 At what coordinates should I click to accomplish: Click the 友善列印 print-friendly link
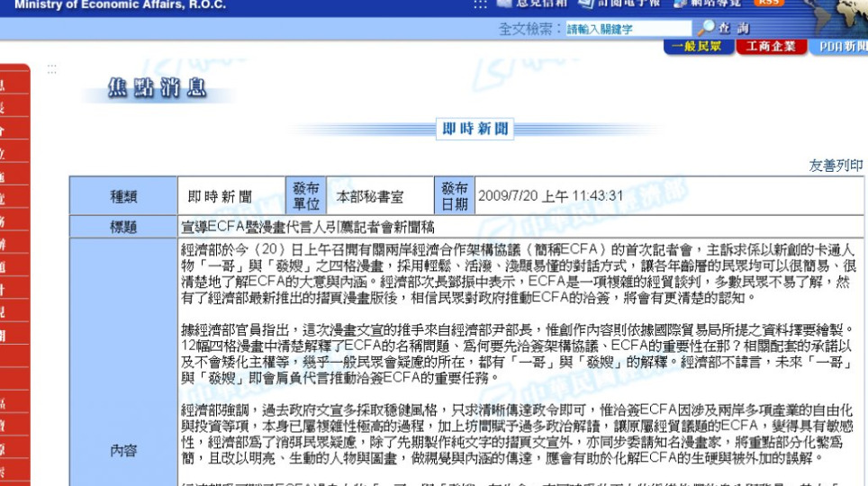coord(836,166)
